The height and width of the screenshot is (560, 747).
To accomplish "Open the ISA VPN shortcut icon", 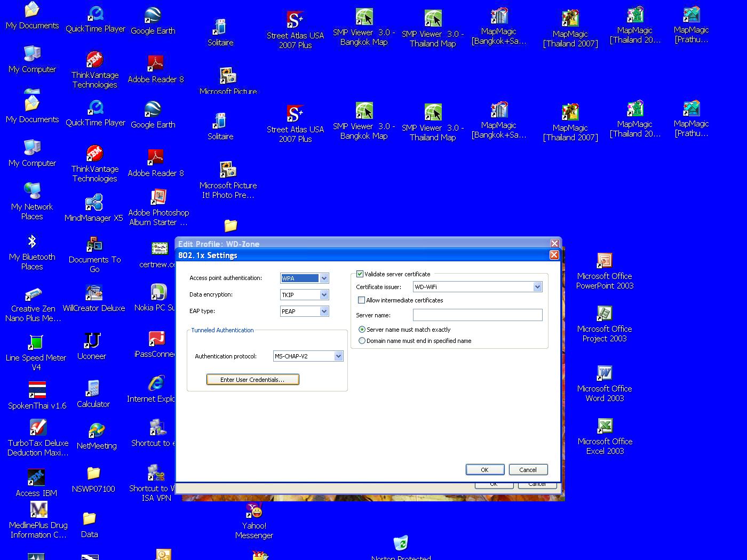I will [156, 473].
